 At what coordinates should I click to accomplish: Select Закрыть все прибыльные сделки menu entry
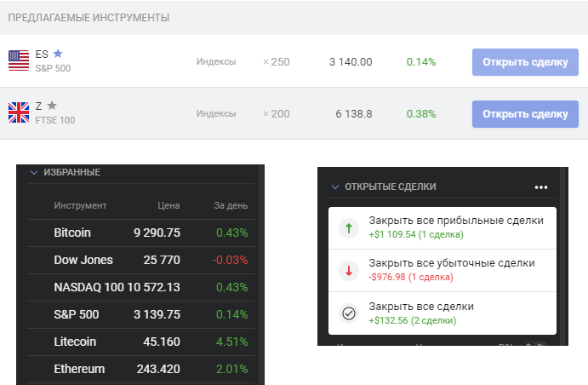455,221
